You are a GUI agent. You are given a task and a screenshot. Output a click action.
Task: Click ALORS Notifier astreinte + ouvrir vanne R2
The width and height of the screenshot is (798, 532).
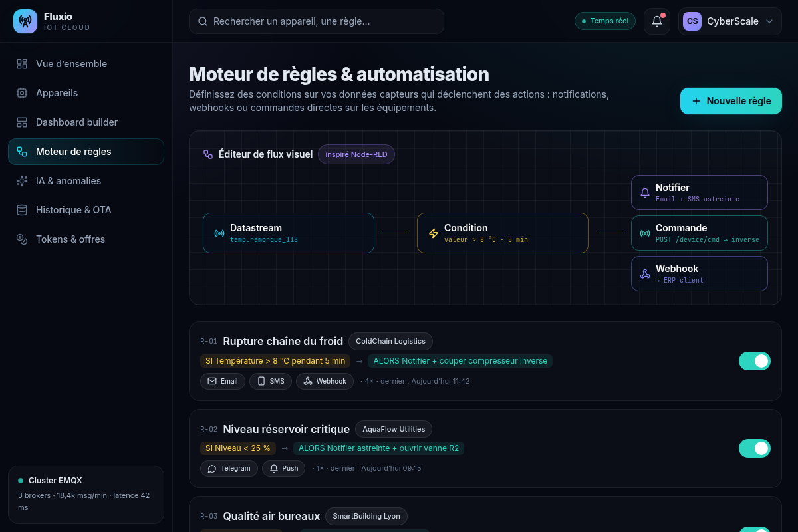(x=379, y=448)
